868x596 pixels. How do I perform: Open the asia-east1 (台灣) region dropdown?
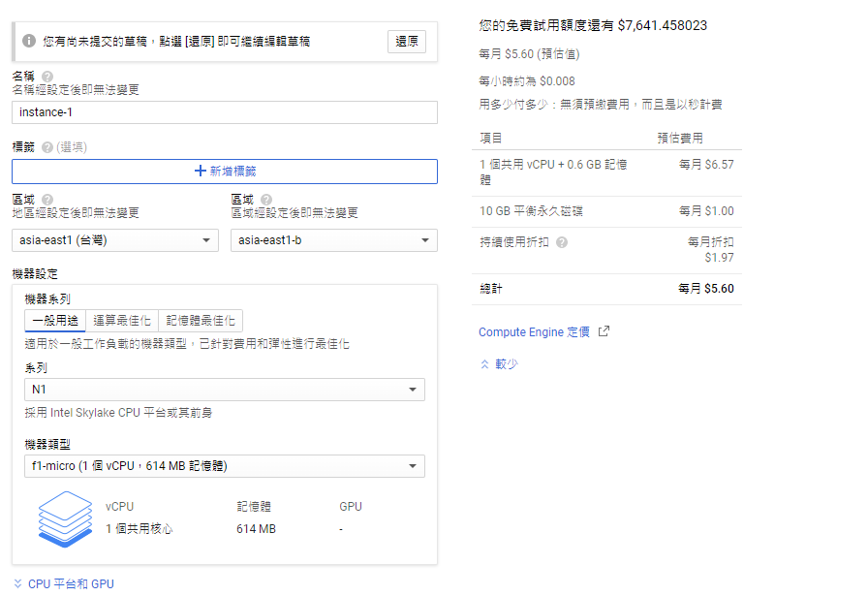coord(115,240)
